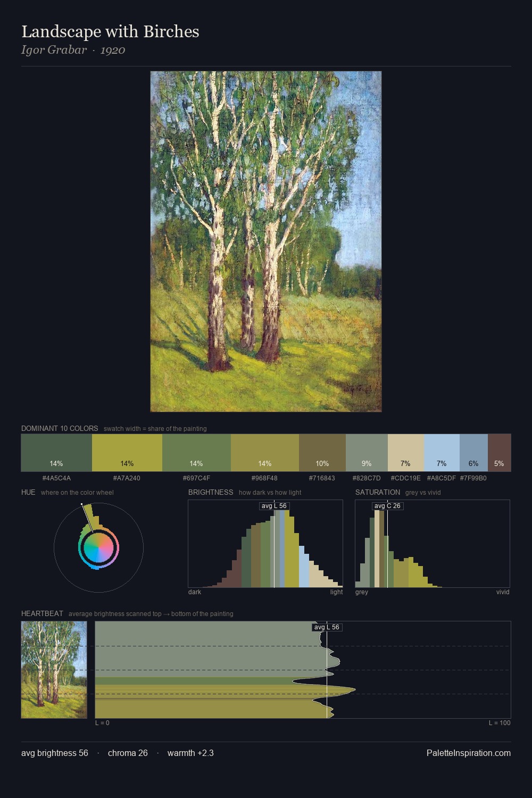
Task: Click the heartbeat brightness scan chart
Action: [x=303, y=670]
